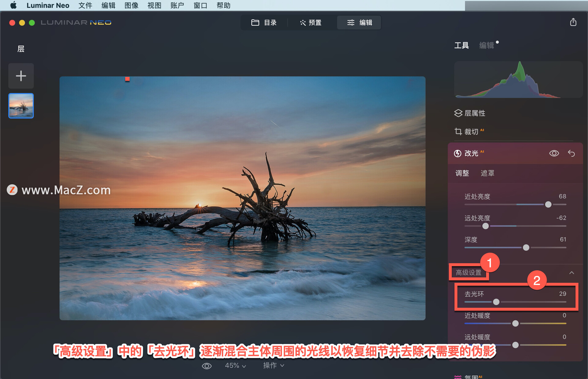Click the main sunset photo canvas
The image size is (588, 379).
click(242, 198)
